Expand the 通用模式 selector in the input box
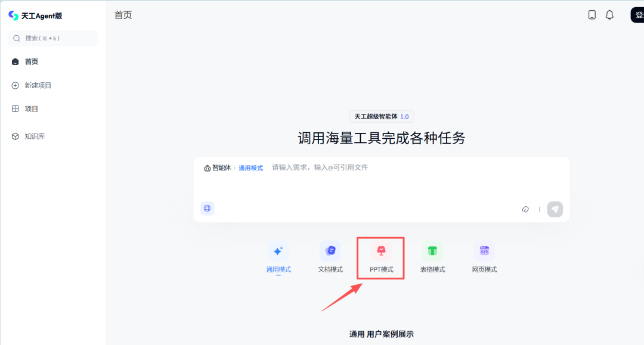 (250, 168)
